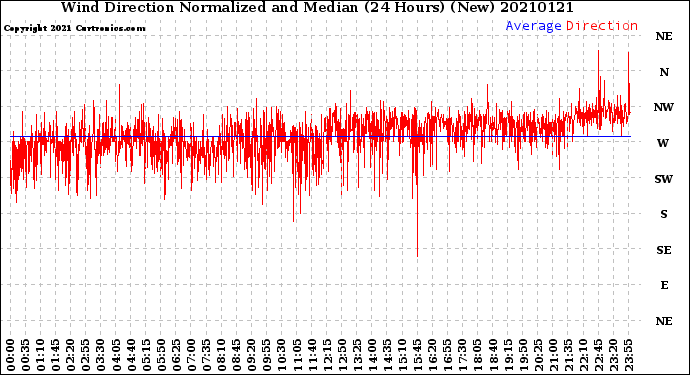Click the '00:00' time axis label
This screenshot has height=375, width=690.
[x=11, y=356]
